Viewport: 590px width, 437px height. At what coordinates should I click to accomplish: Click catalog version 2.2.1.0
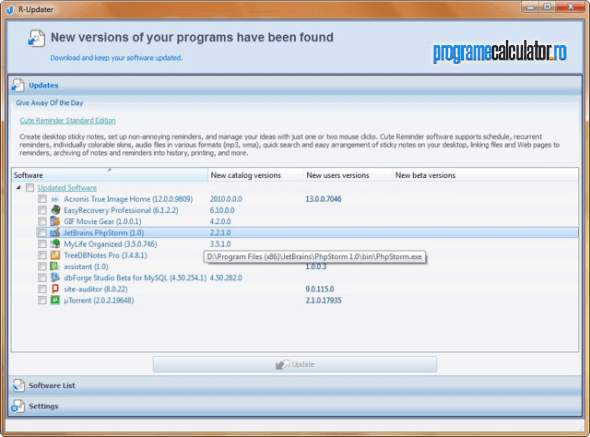(x=220, y=233)
